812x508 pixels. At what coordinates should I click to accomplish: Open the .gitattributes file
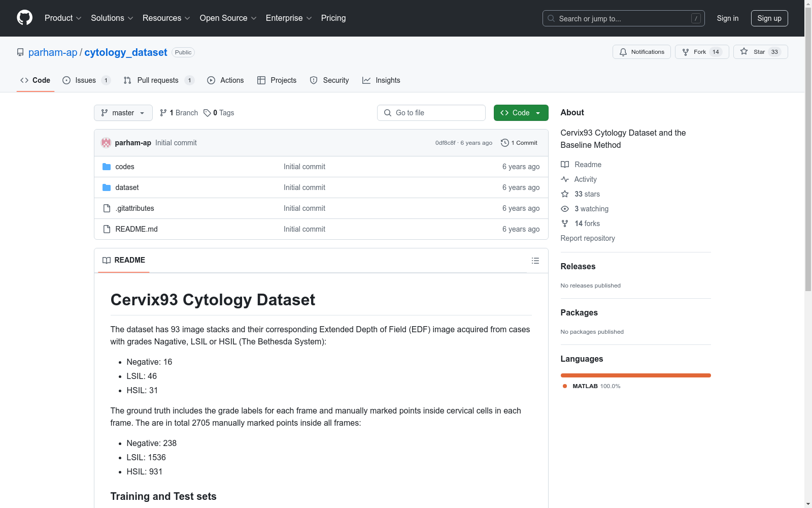point(134,208)
